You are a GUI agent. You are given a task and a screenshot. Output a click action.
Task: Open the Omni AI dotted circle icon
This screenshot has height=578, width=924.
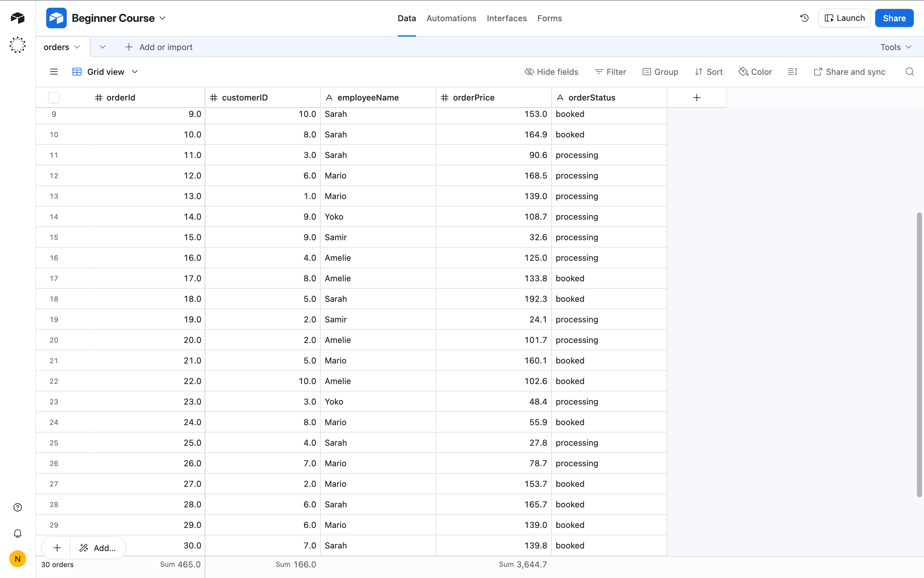pyautogui.click(x=18, y=45)
